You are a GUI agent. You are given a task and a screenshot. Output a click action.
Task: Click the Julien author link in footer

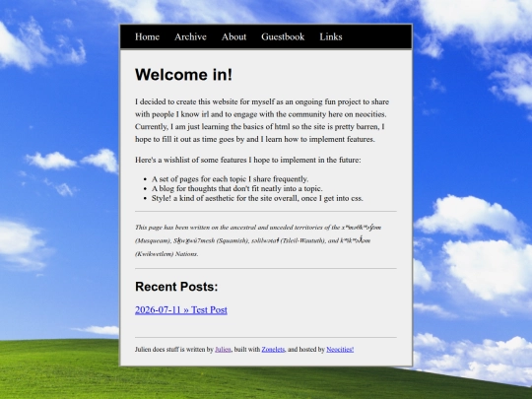223,349
